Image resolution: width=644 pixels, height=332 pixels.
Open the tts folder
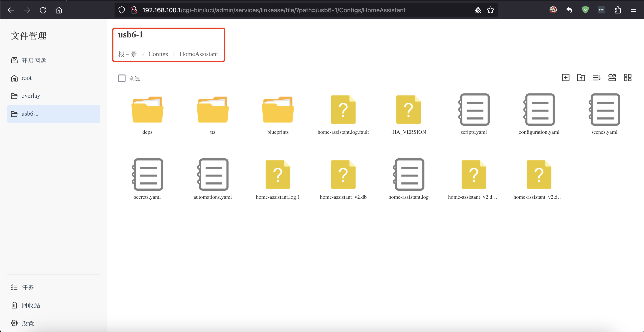(x=213, y=109)
